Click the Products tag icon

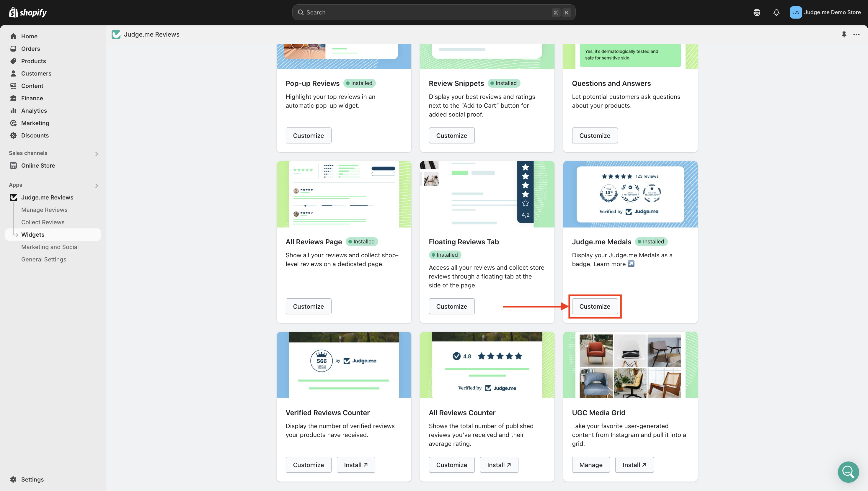pyautogui.click(x=13, y=61)
